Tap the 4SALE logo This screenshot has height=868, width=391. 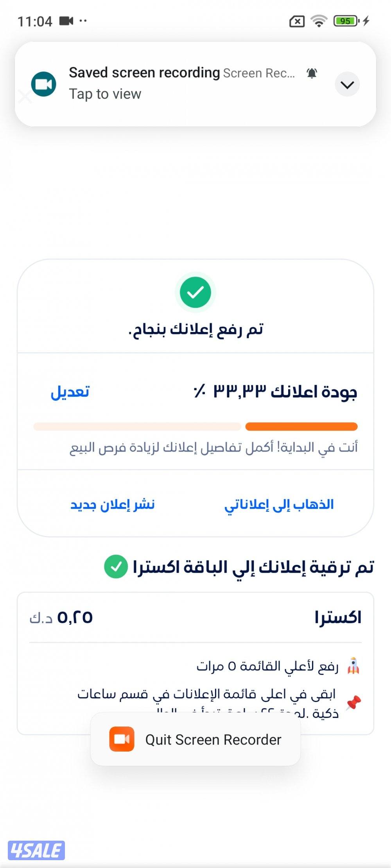(x=36, y=850)
